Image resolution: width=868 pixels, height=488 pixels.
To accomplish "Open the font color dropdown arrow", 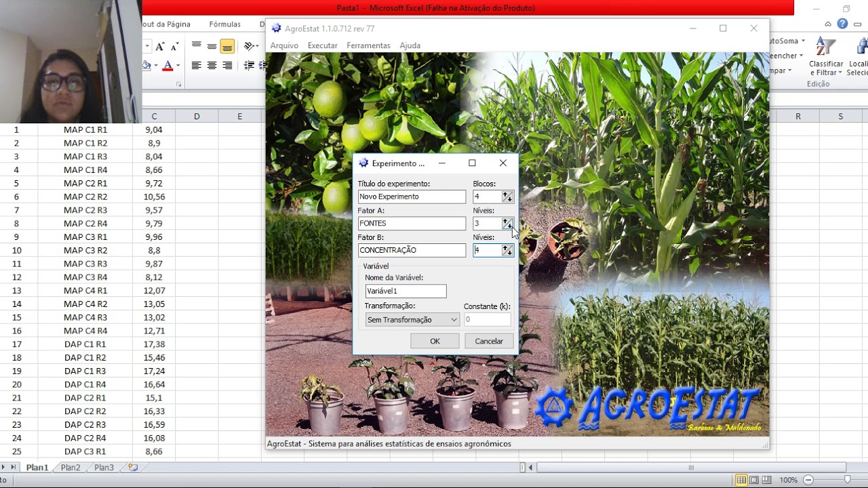I will (178, 66).
